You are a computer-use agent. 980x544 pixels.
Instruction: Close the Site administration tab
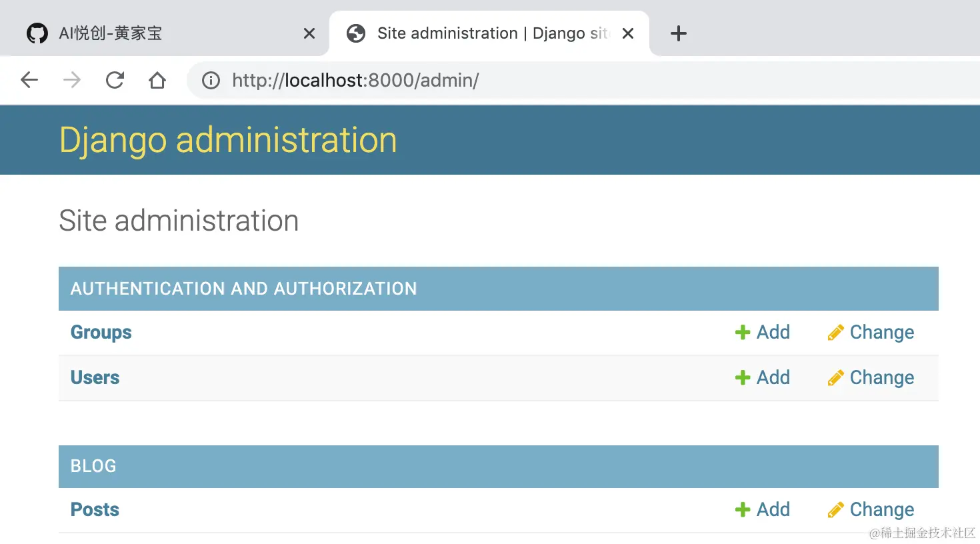click(628, 33)
